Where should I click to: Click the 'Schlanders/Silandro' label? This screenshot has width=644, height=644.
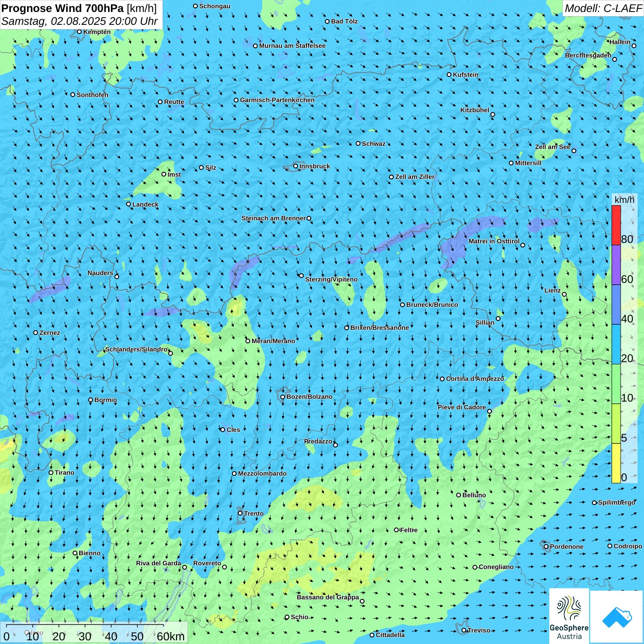click(x=137, y=349)
